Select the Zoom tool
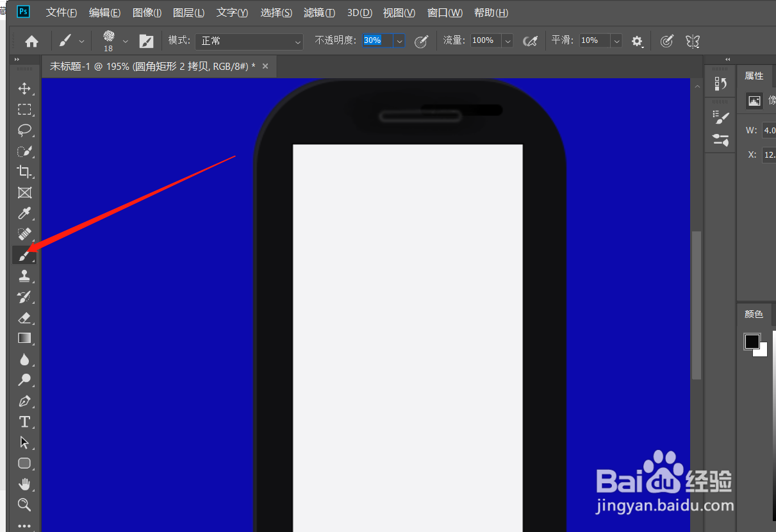Screen dimensions: 776x532 24,504
